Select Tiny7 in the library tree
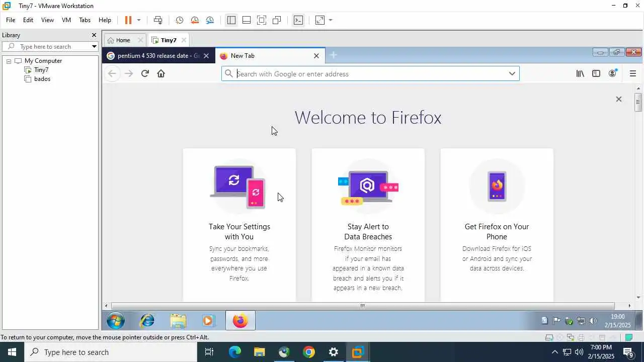Image resolution: width=644 pixels, height=362 pixels. click(x=41, y=70)
